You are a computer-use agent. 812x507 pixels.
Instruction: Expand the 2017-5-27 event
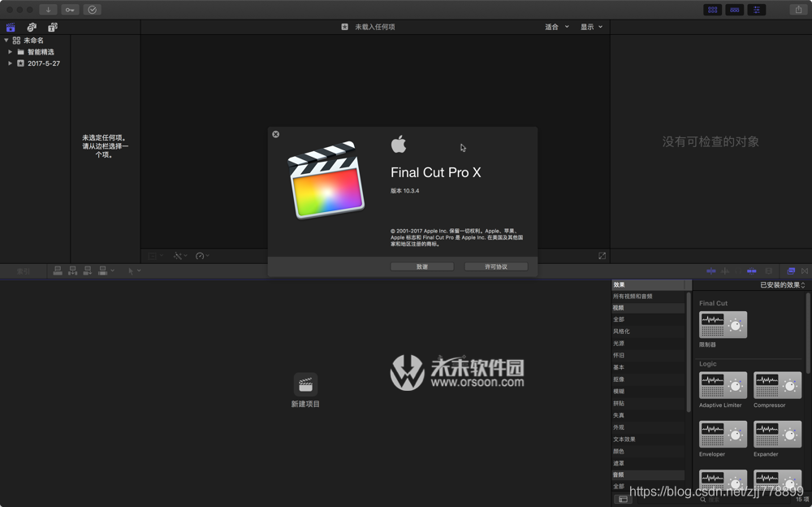click(10, 63)
